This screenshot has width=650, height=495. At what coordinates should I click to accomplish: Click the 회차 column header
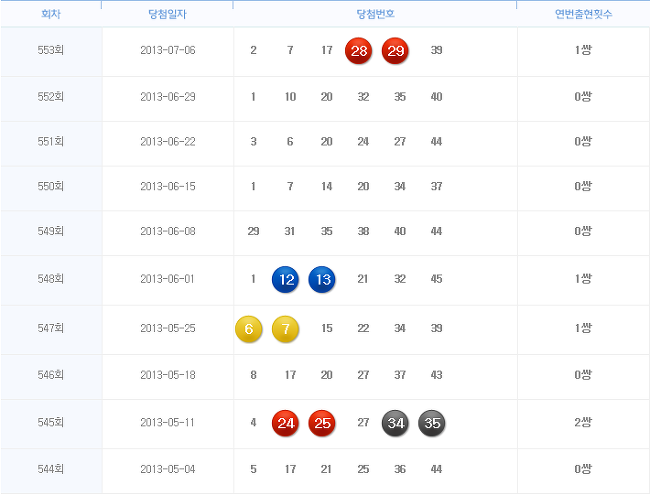click(x=51, y=14)
